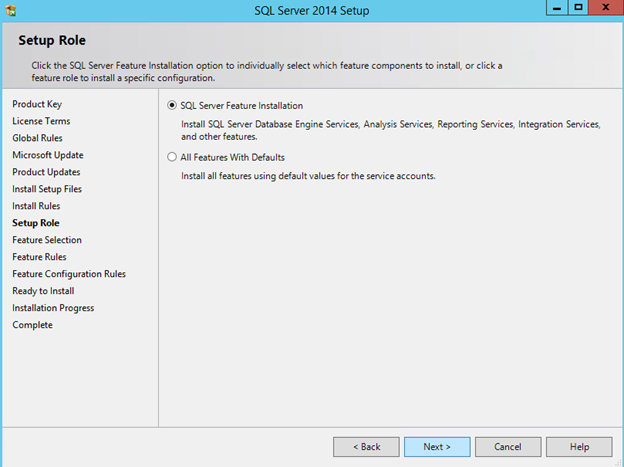Click Feature Configuration Rules step
Screen dimensions: 624x467
click(x=69, y=274)
